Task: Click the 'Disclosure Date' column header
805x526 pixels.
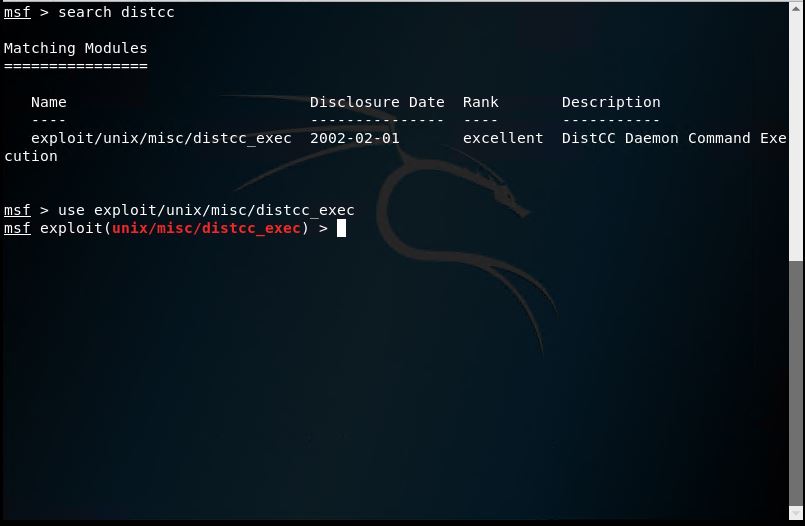Action: pos(377,102)
